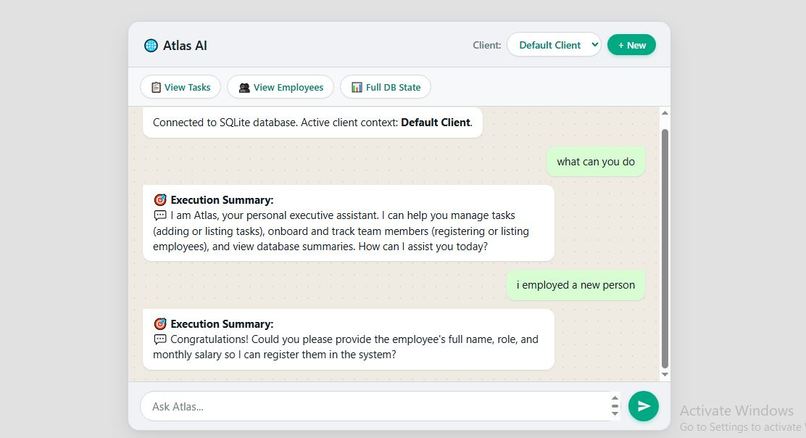The width and height of the screenshot is (806, 438).
Task: Click the people icon on View Employees
Action: point(244,87)
